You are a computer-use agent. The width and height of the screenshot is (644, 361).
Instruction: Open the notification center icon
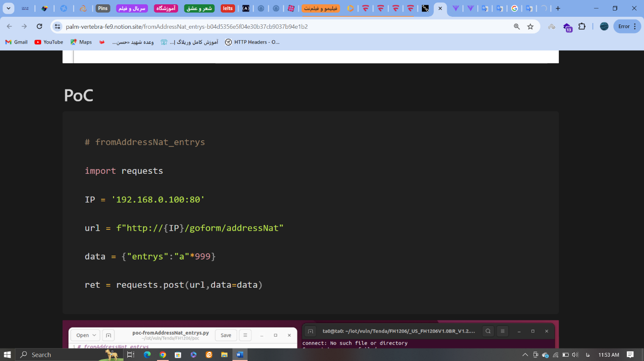(x=631, y=355)
